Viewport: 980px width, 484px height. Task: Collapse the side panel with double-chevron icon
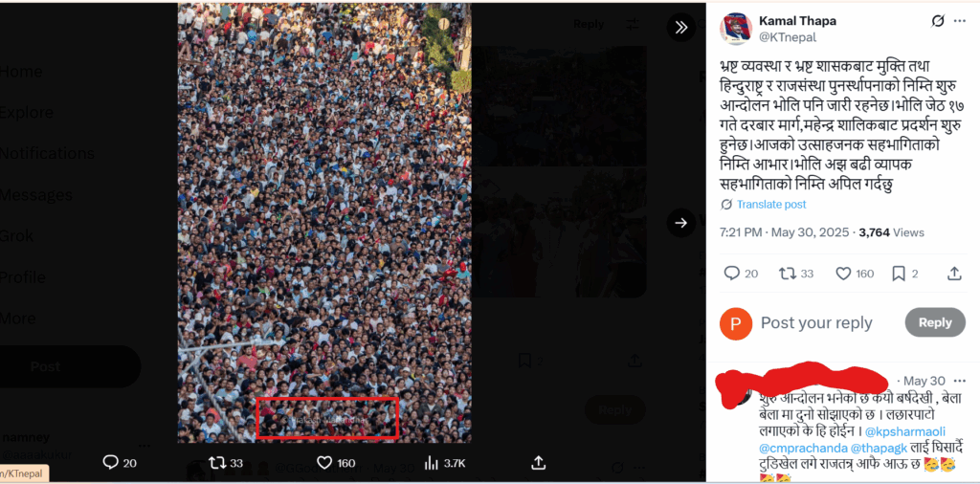[x=680, y=27]
